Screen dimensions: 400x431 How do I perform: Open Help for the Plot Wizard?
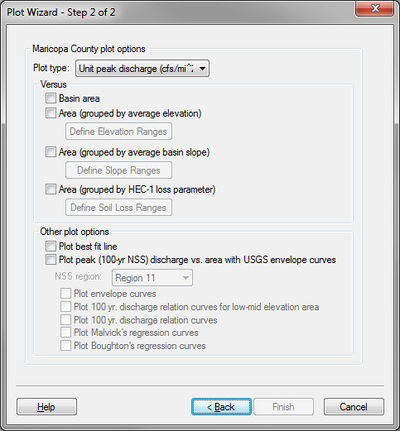point(46,407)
